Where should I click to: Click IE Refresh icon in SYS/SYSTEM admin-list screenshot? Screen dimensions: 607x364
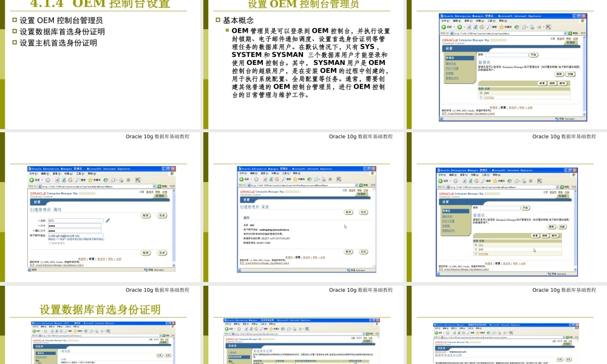tap(475, 27)
